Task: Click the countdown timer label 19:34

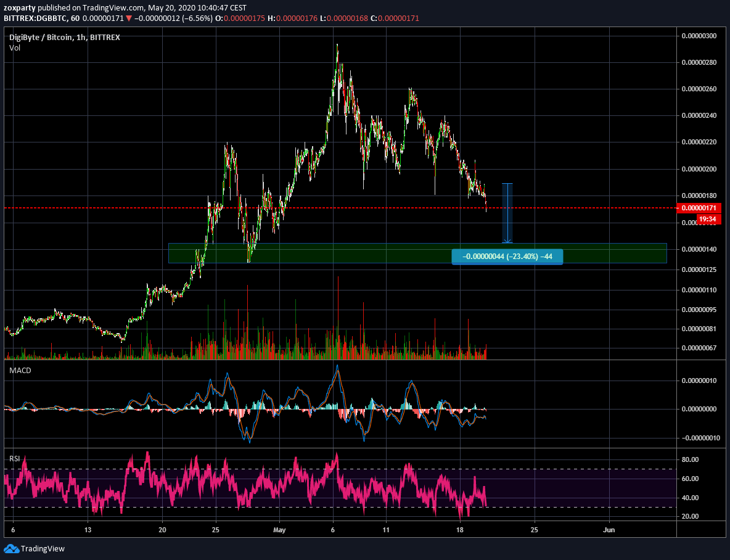Action: tap(707, 218)
